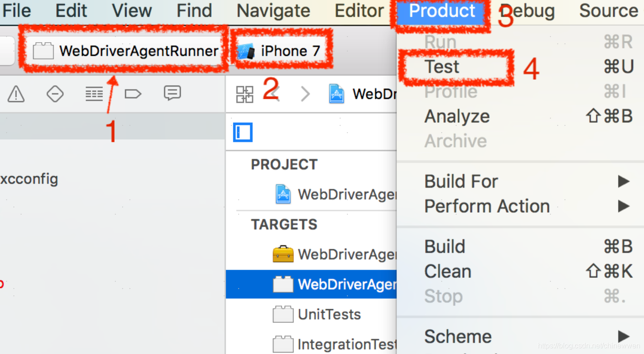This screenshot has width=644, height=354.
Task: Select the UnitTests target
Action: coord(329,315)
